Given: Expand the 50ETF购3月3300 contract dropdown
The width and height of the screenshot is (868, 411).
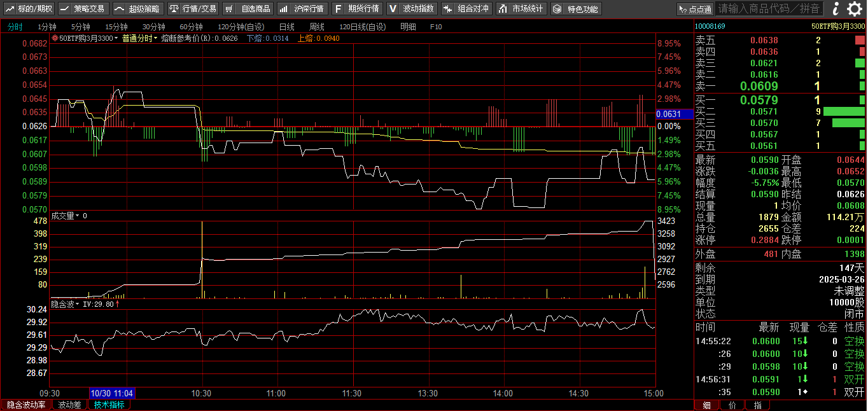Looking at the screenshot, I should pos(116,38).
